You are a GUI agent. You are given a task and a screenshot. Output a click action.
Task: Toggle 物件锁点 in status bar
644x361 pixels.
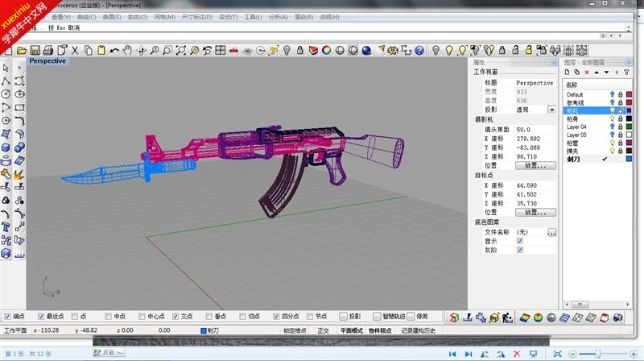click(380, 330)
